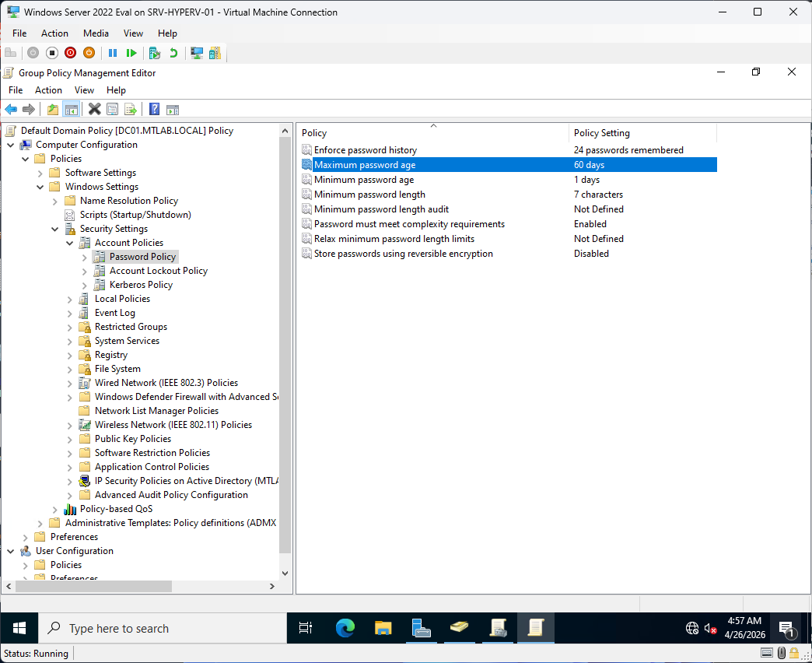This screenshot has width=812, height=663.
Task: Collapse Computer Configuration node
Action: point(11,145)
